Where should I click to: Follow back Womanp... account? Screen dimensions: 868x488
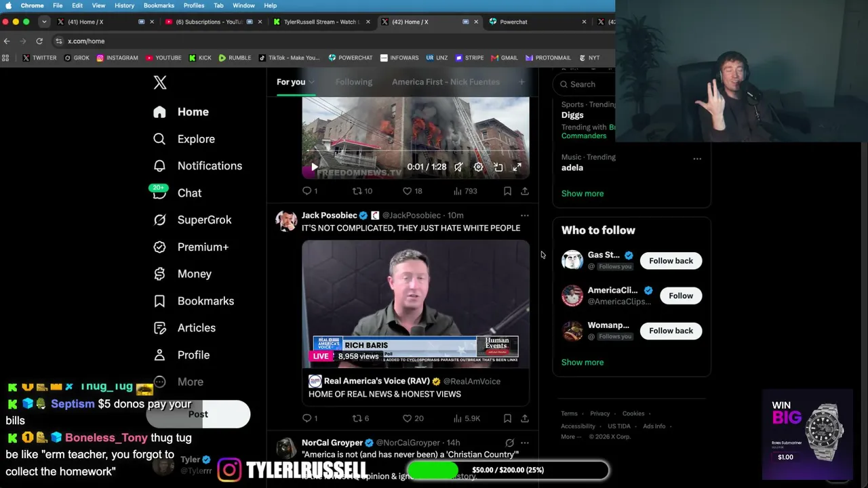coord(671,331)
